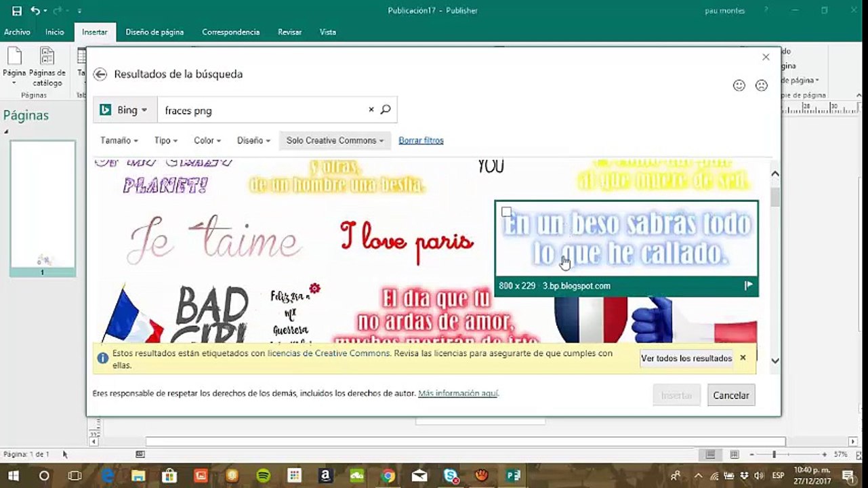Image resolution: width=868 pixels, height=488 pixels.
Task: Select the Insertar ribbon tab
Action: click(95, 32)
